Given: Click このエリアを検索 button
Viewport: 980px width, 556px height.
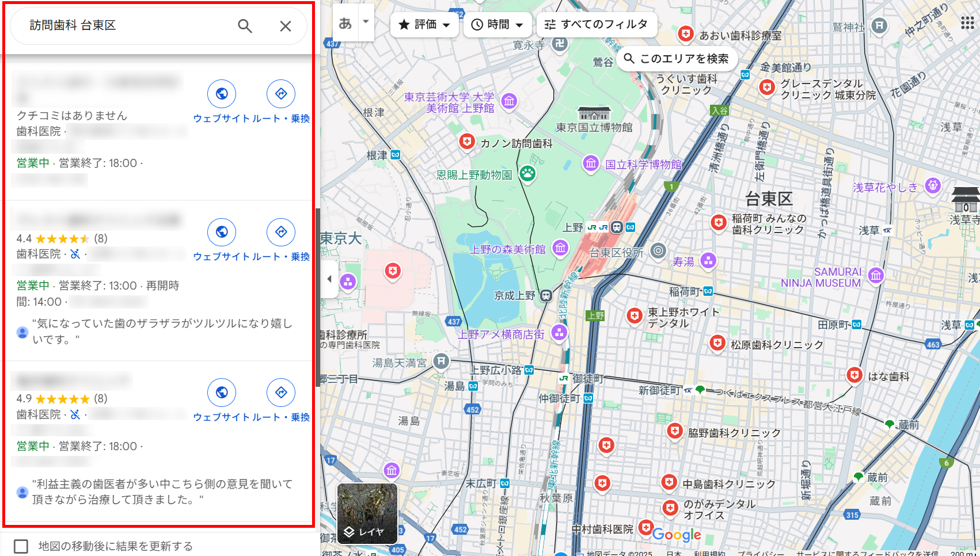Looking at the screenshot, I should tap(677, 59).
